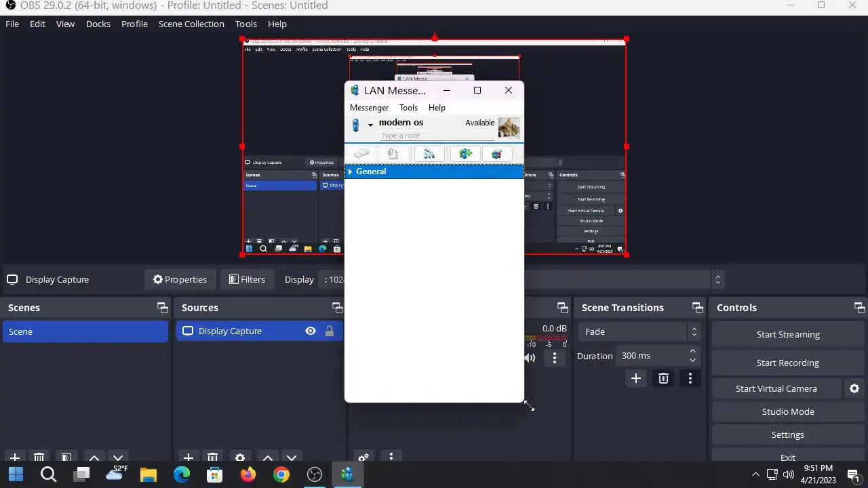Open the Scene Collection menu
This screenshot has width=868, height=488.
click(x=191, y=24)
